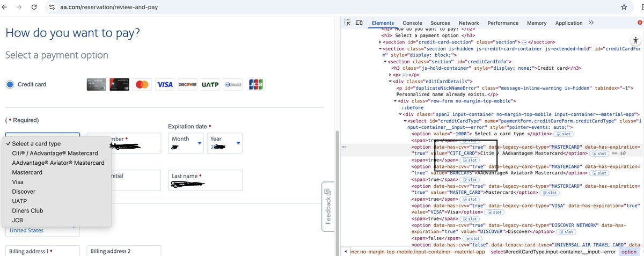Click into the Billing address 2 field

[124, 251]
